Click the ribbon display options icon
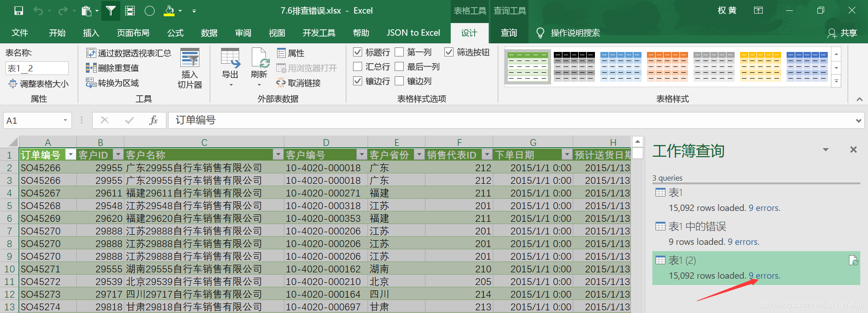This screenshot has width=868, height=313. pos(759,10)
